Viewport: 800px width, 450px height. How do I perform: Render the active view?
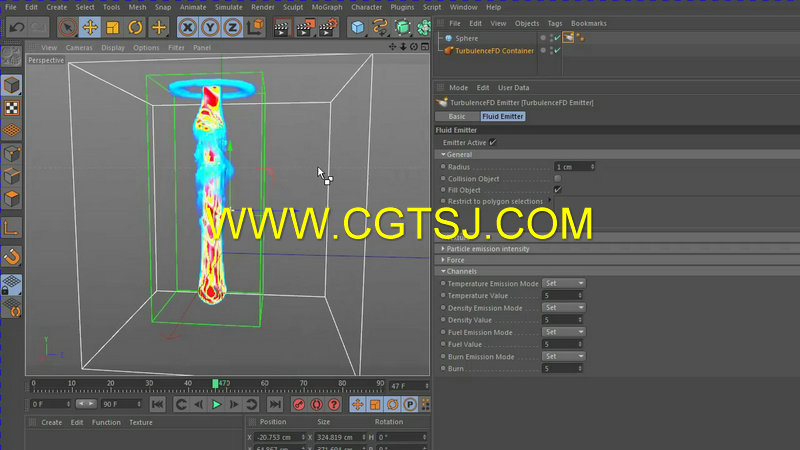point(281,28)
